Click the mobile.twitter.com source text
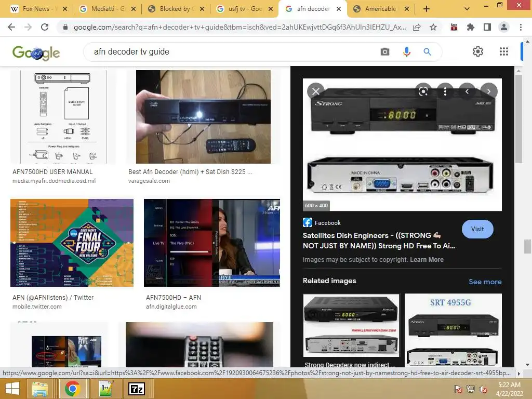Image resolution: width=532 pixels, height=399 pixels. (37, 307)
